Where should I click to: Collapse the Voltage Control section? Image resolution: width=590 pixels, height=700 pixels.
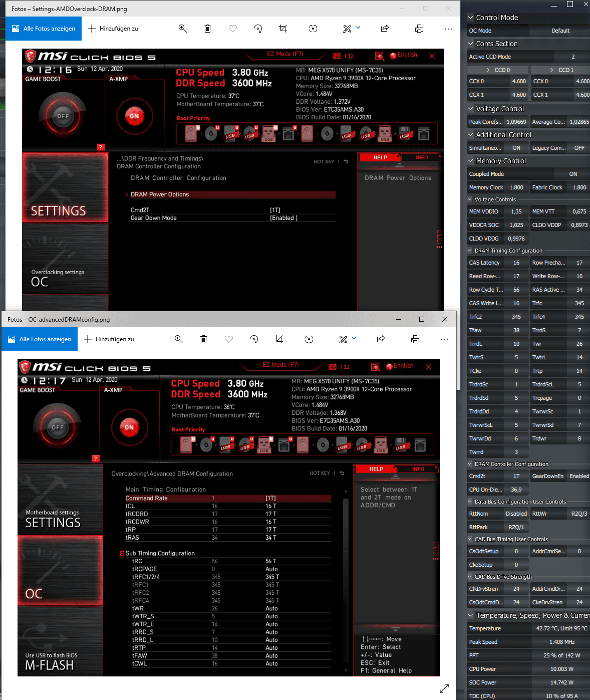tap(470, 109)
